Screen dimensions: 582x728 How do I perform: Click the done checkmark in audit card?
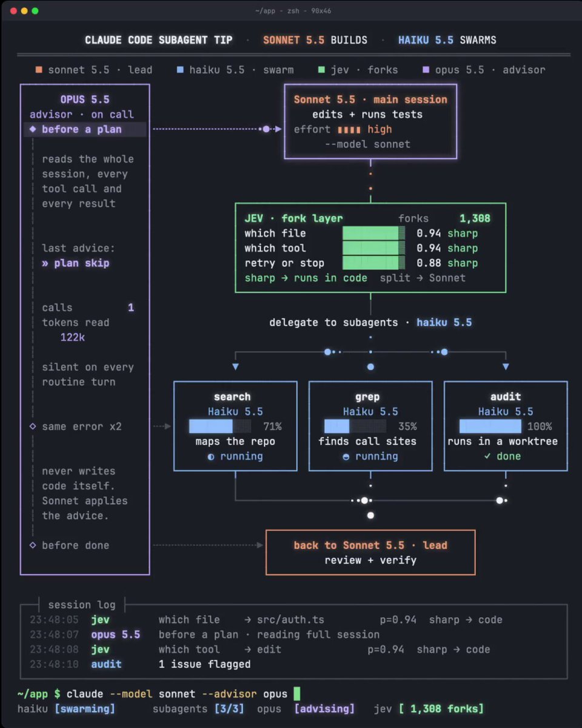click(x=487, y=456)
